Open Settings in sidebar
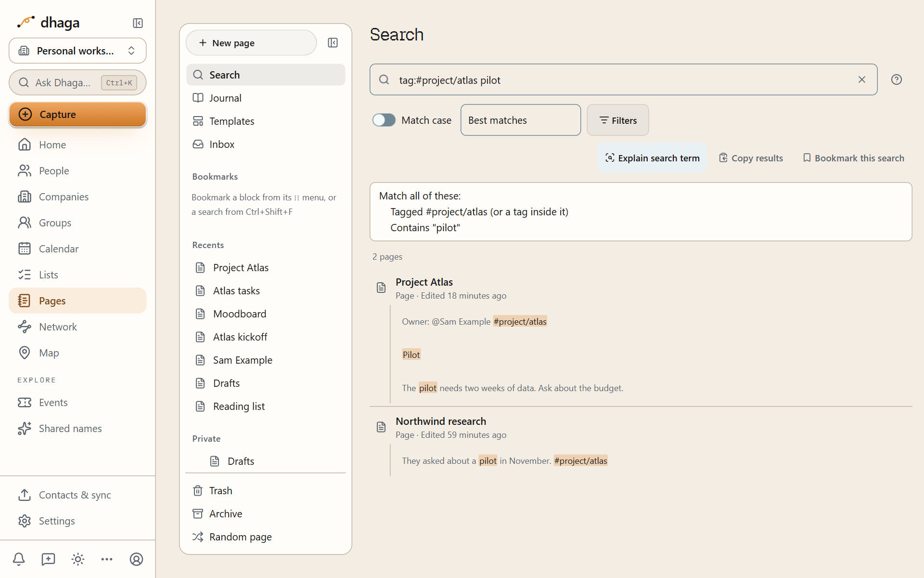924x578 pixels. click(x=77, y=521)
